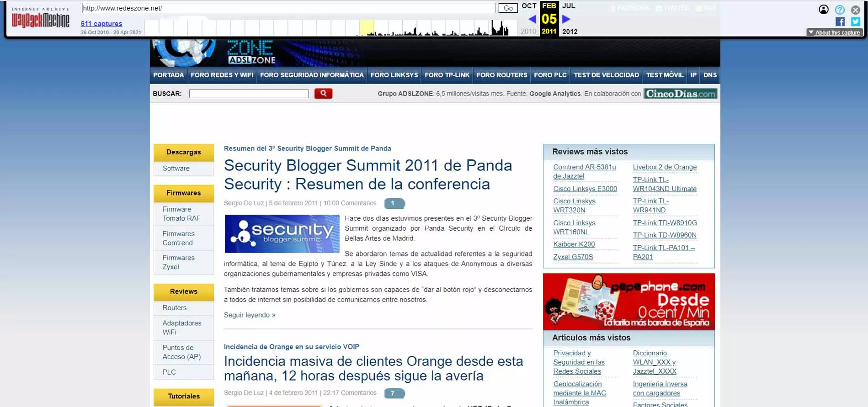868x407 pixels.
Task: Open FORO SEGURIDAD INFORMÁTICA menu item
Action: [x=312, y=75]
